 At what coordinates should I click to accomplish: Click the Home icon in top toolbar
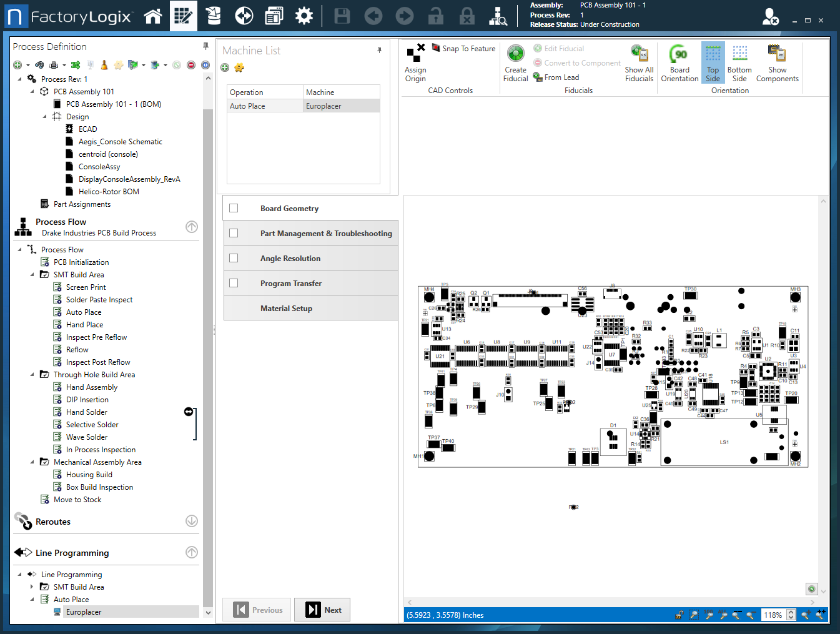point(153,16)
